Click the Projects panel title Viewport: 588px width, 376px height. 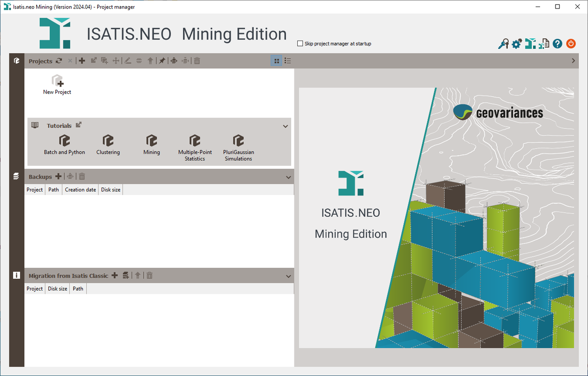[x=40, y=61]
